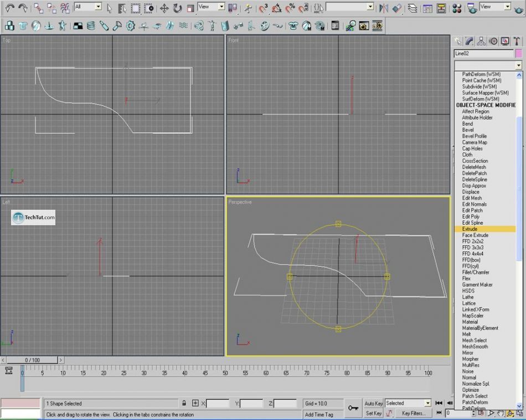Click the time slider 0 / 100 handle
526x420 pixels.
coord(32,360)
